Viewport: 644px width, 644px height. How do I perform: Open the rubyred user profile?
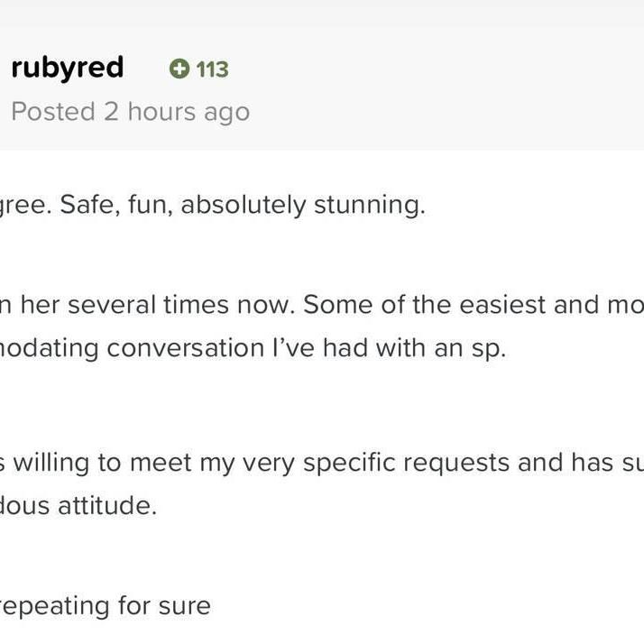tap(68, 68)
